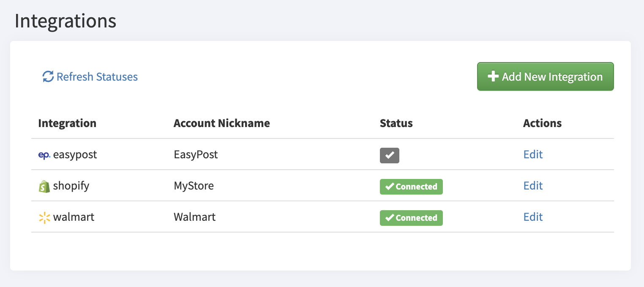This screenshot has height=287, width=644.
Task: Click the Integration column header
Action: tap(67, 123)
